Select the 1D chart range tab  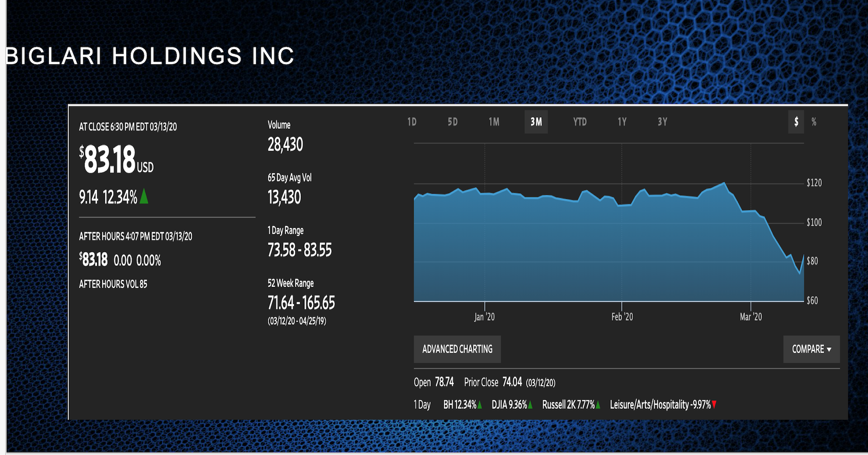tap(412, 122)
